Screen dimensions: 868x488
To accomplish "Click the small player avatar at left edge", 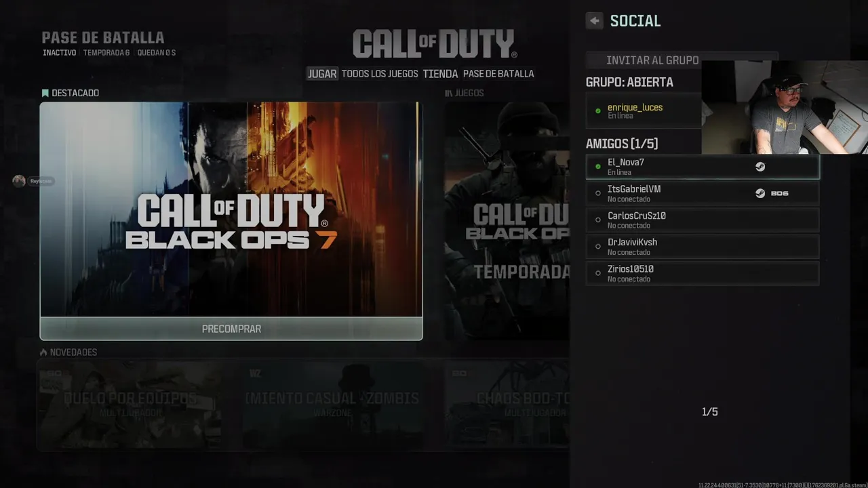I will tap(19, 181).
